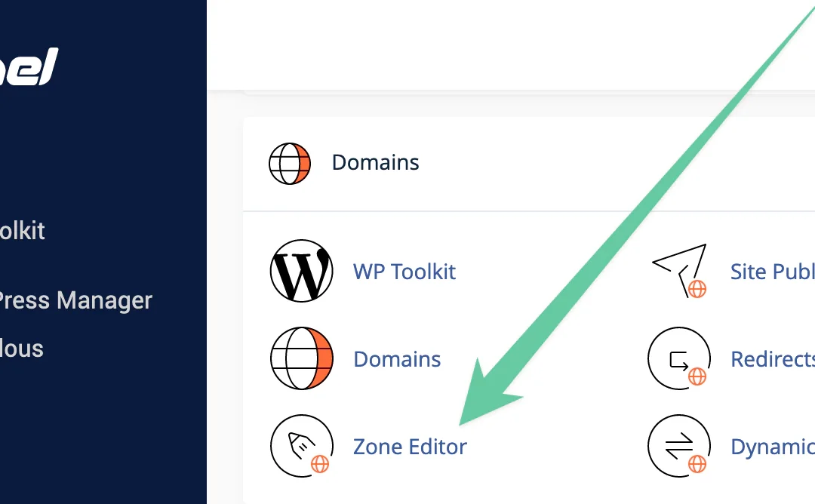Click the Redirects curved-arrow icon

point(678,358)
